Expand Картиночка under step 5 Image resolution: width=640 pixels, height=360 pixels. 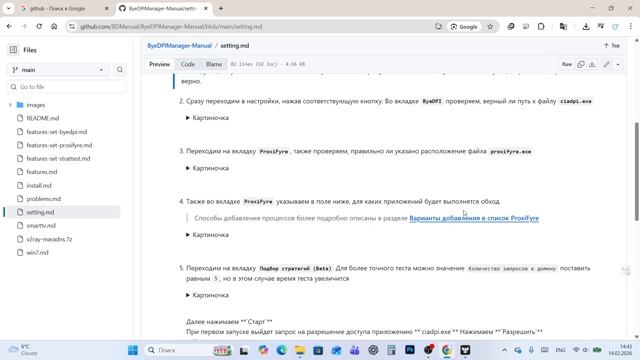click(207, 295)
